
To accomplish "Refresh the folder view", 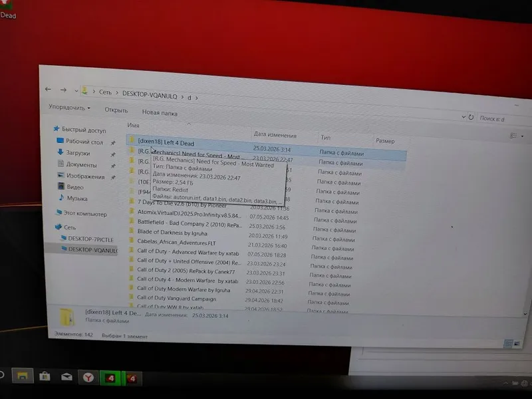I will pyautogui.click(x=471, y=117).
